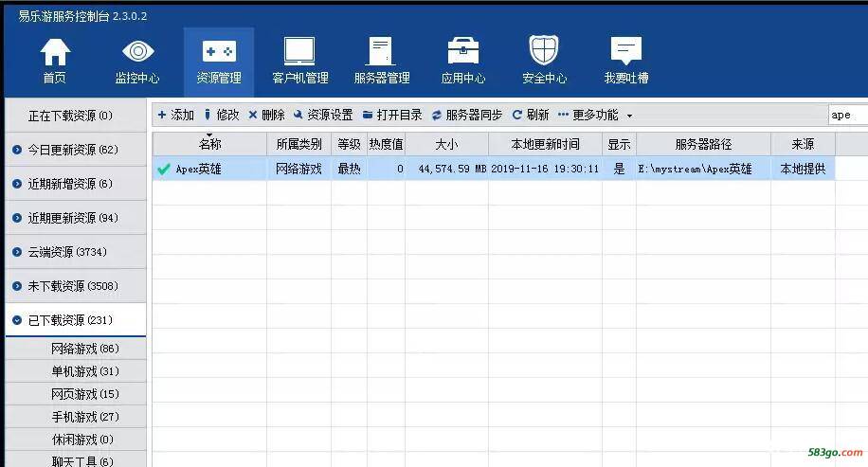This screenshot has height=467, width=868.
Task: Open 更多功能 more functions menu
Action: click(595, 115)
